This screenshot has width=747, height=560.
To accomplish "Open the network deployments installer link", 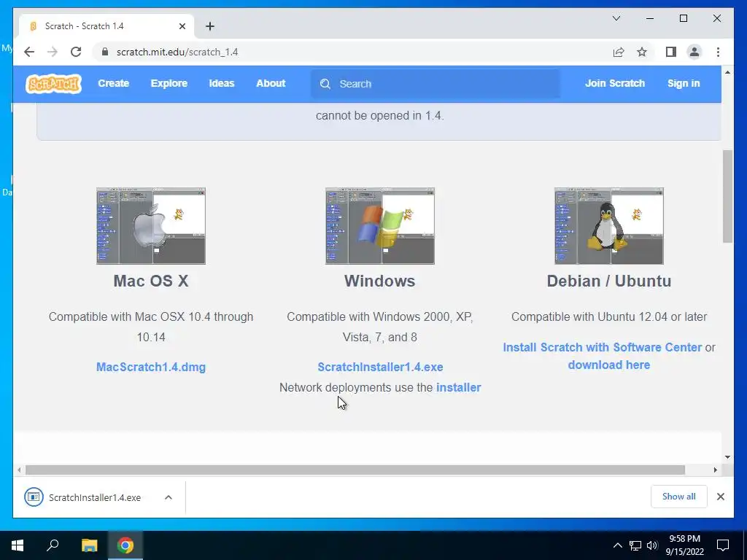I will click(458, 388).
